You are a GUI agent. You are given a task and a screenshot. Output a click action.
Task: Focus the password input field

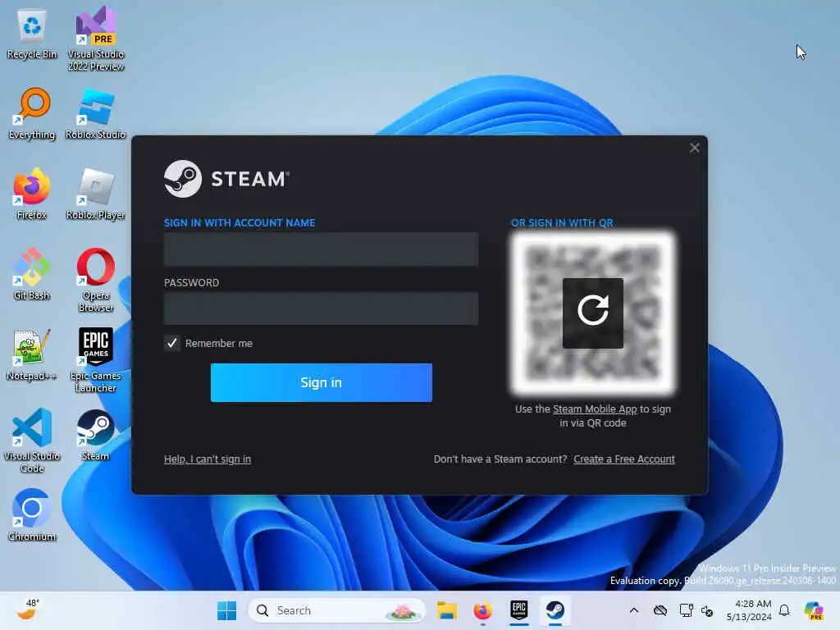tap(321, 308)
